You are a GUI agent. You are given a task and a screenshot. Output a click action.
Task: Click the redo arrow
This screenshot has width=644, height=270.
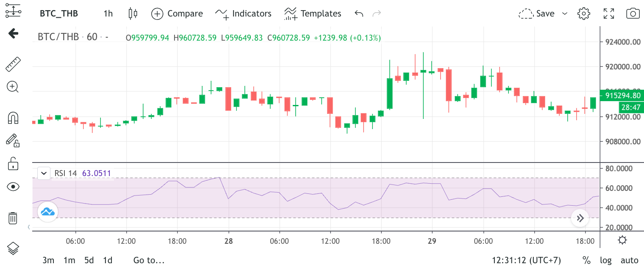point(377,14)
